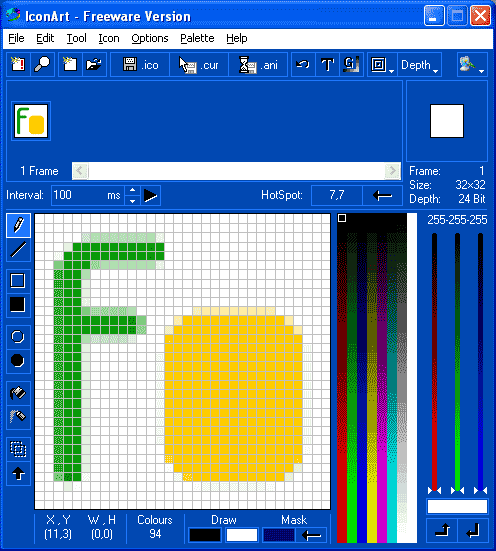
Task: Select the pencil drawing tool
Action: click(18, 225)
